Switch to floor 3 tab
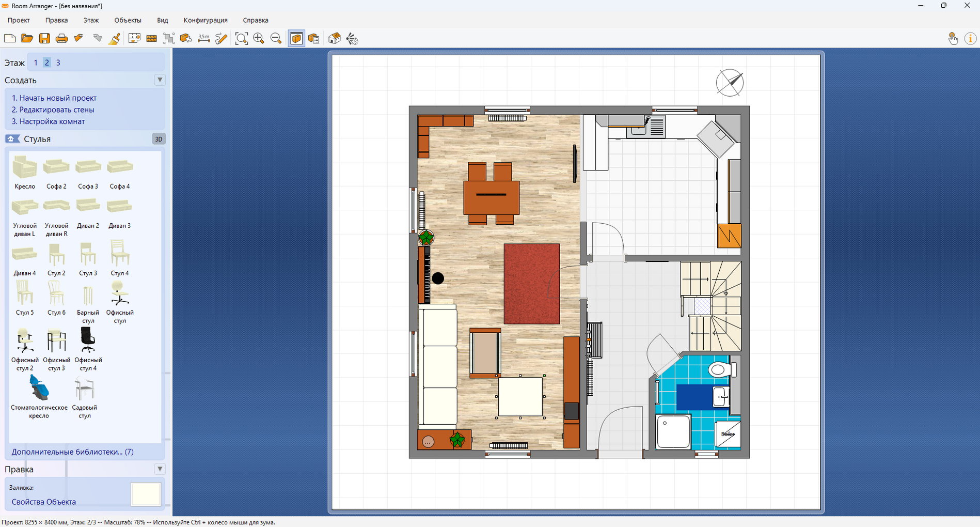 pyautogui.click(x=58, y=63)
